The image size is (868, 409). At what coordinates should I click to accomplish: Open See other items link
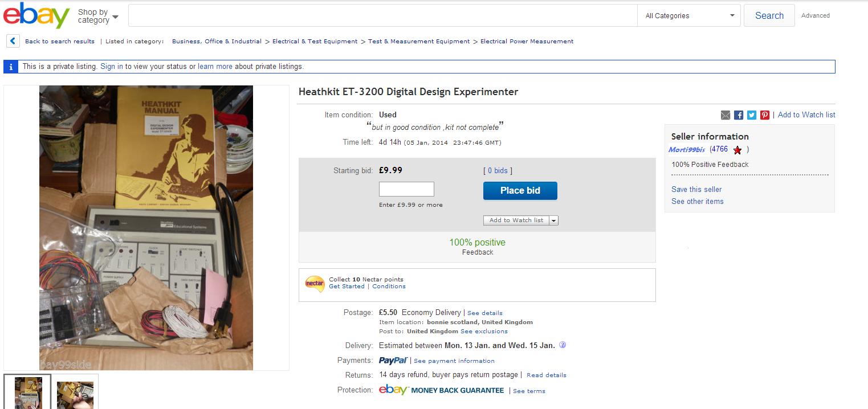point(697,201)
